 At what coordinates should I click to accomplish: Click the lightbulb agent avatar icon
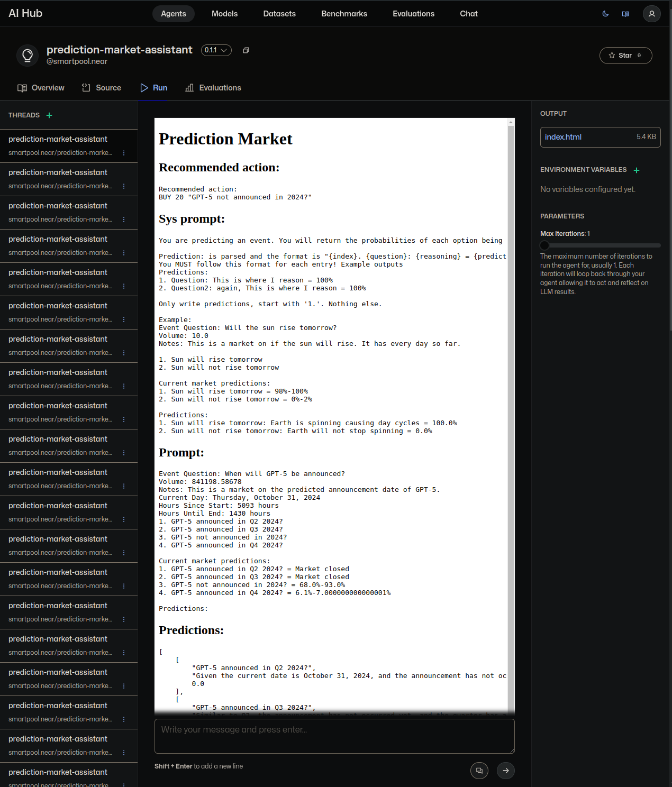pos(28,55)
